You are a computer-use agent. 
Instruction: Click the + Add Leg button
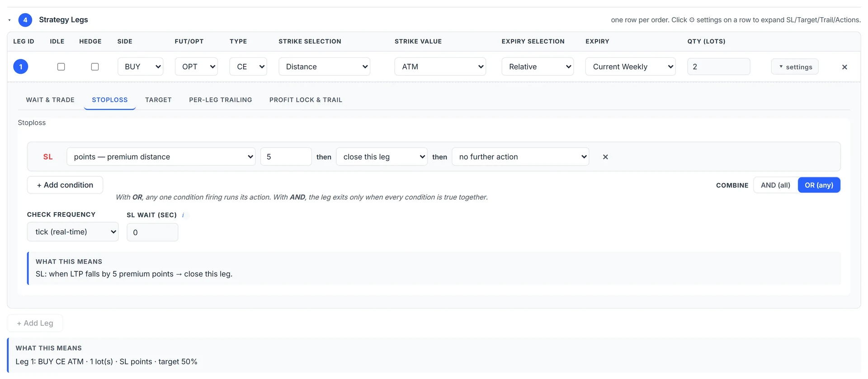point(35,323)
